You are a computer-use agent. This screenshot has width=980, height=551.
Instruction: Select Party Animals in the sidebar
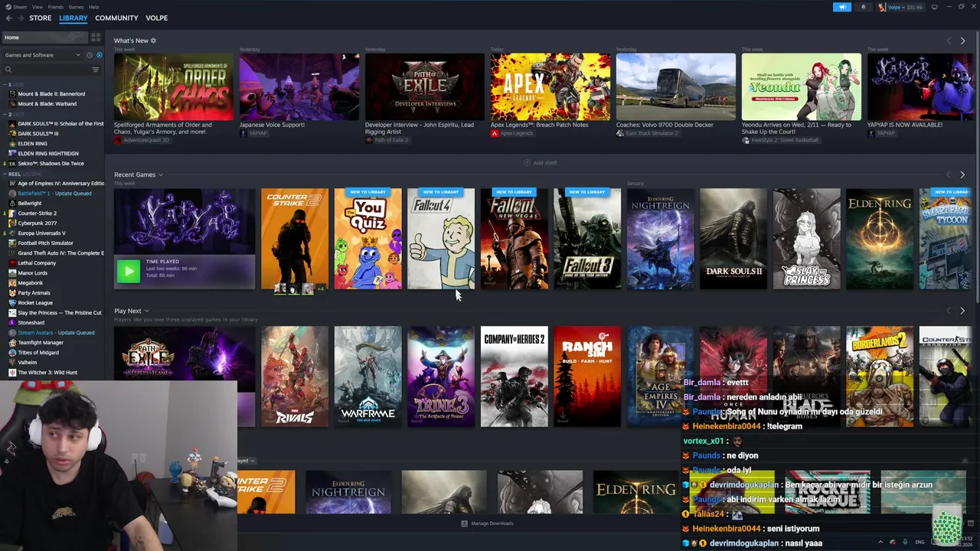(x=52, y=293)
